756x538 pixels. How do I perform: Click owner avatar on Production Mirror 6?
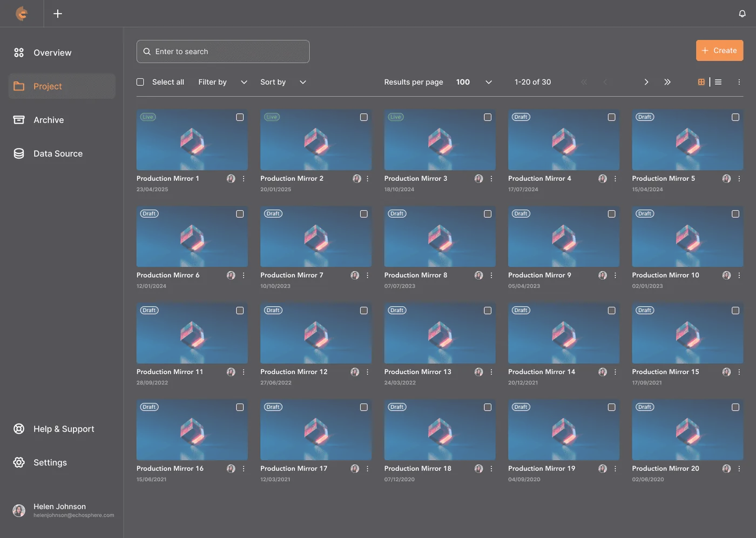231,275
